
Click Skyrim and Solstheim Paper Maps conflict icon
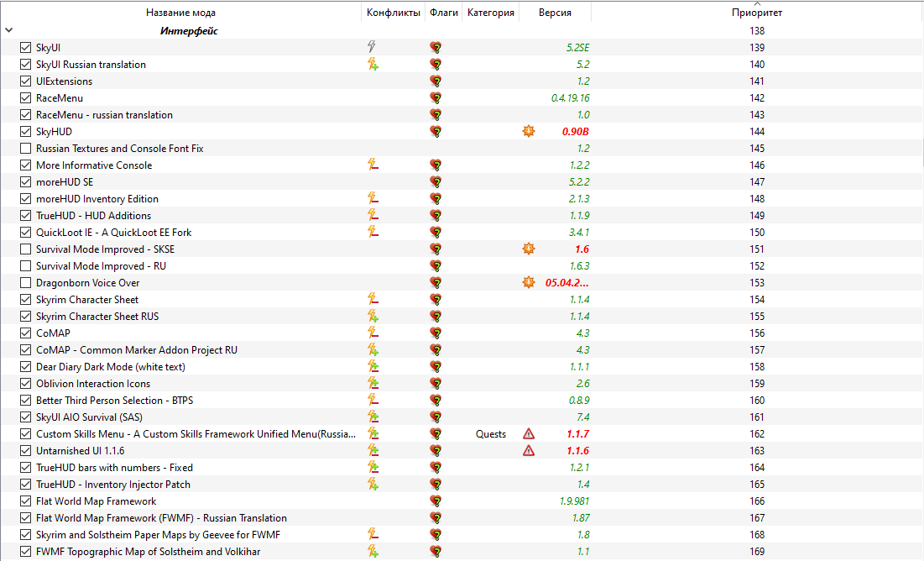(x=373, y=534)
